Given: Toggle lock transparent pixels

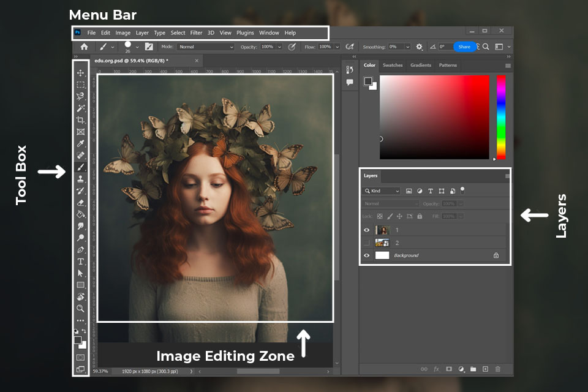Looking at the screenshot, I should pyautogui.click(x=380, y=216).
